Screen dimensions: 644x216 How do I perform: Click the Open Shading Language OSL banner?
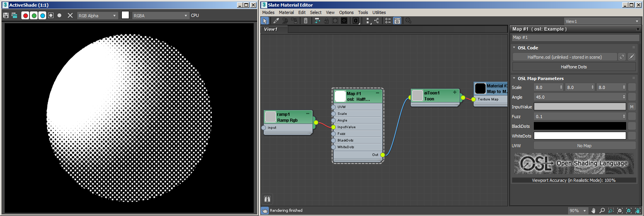[574, 163]
